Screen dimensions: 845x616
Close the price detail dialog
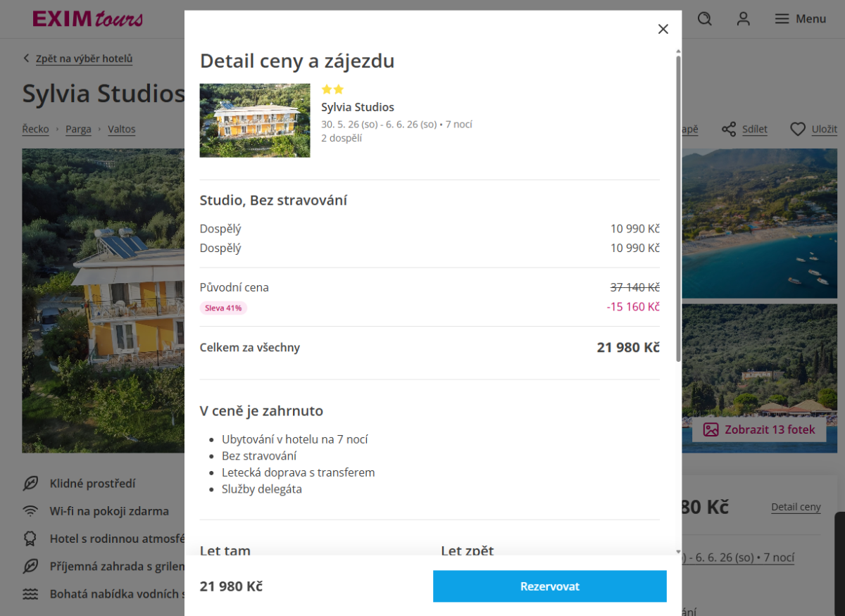663,29
